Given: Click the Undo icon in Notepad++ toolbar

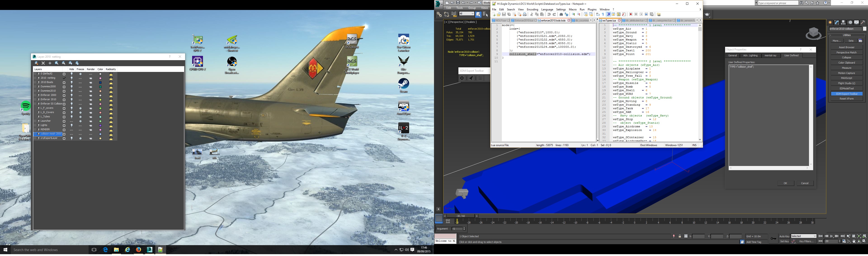Looking at the screenshot, I should pos(549,14).
